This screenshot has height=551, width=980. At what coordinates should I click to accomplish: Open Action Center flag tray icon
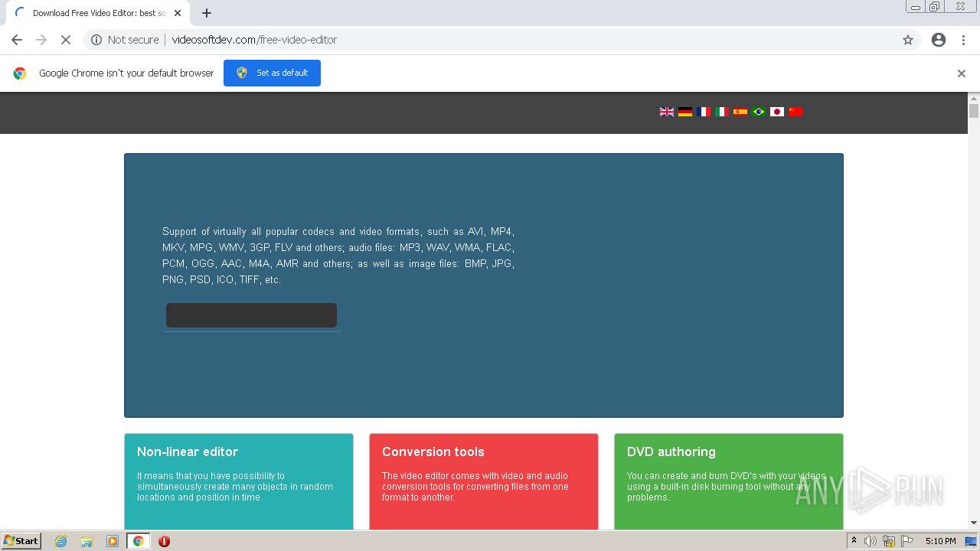click(906, 541)
